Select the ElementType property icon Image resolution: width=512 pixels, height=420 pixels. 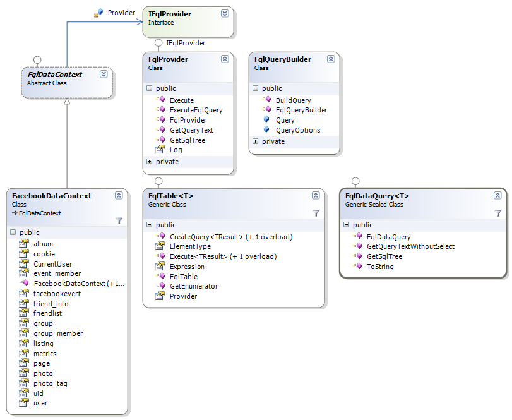pyautogui.click(x=160, y=246)
